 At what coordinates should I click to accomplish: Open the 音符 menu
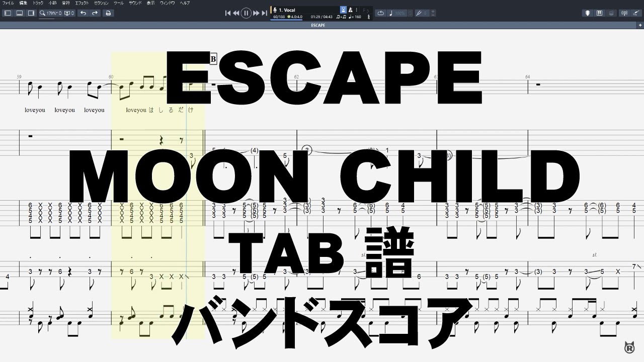[x=65, y=3]
